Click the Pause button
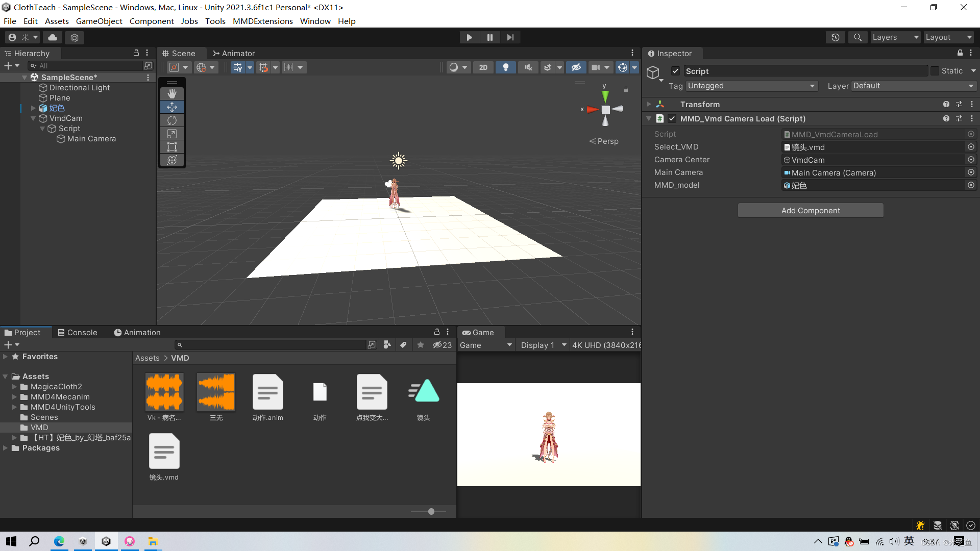 click(489, 37)
